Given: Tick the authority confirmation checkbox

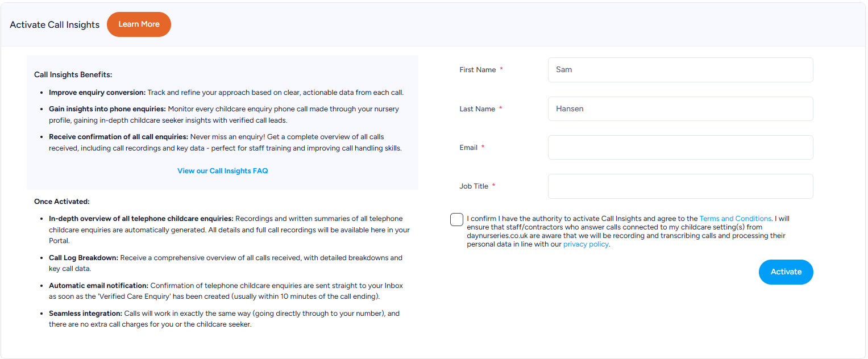Looking at the screenshot, I should click(456, 219).
